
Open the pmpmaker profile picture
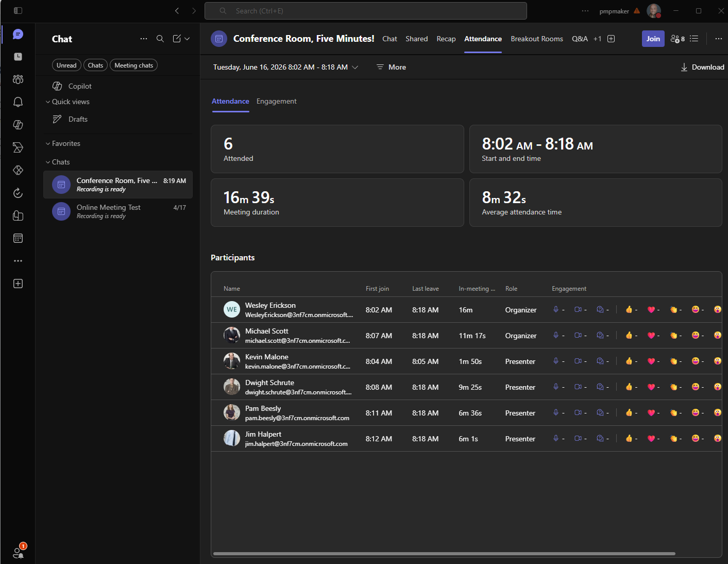tap(654, 11)
